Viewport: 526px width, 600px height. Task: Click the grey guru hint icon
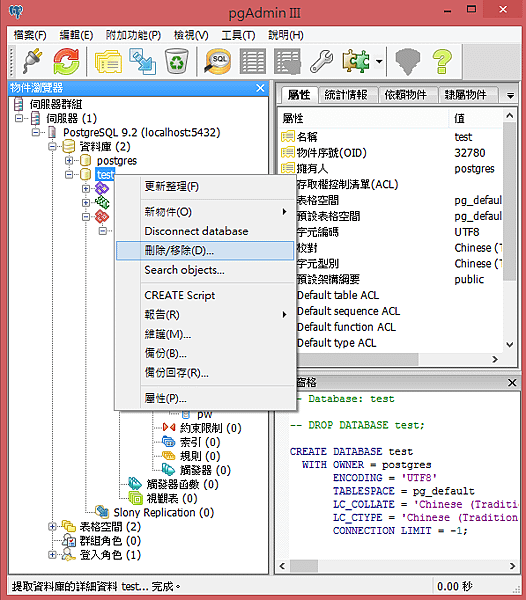(x=407, y=61)
